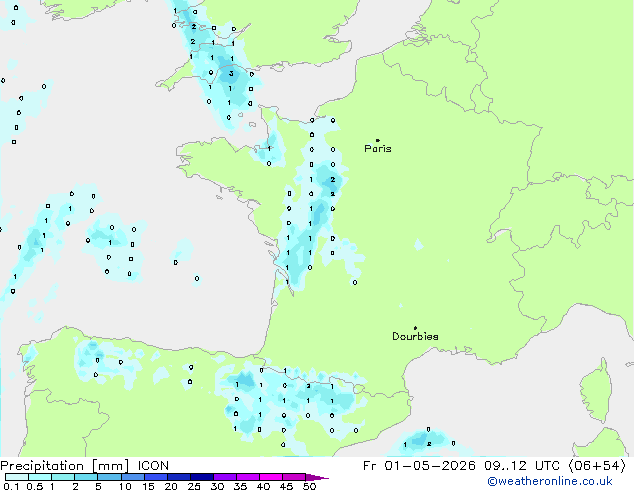Select the 30–35 mm purple legend swatch
Viewport: 634px width, 490px height.
click(224, 477)
